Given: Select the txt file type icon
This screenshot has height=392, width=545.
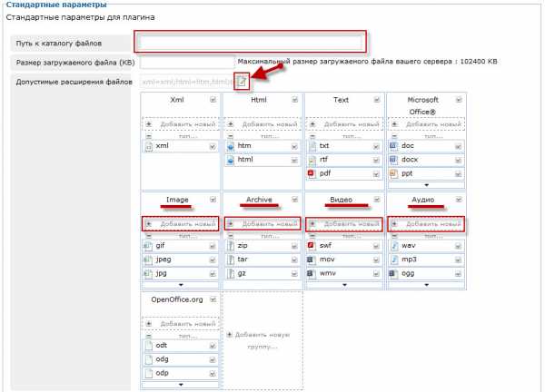Looking at the screenshot, I should [x=312, y=146].
